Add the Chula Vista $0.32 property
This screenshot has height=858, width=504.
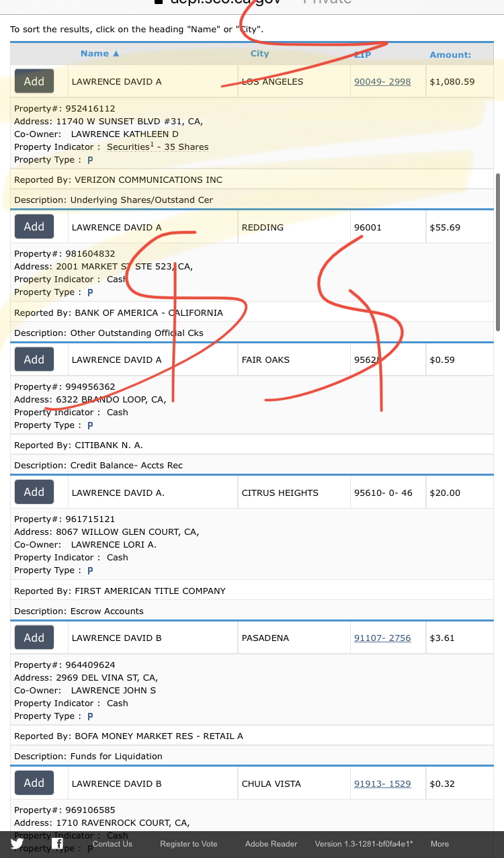tap(34, 783)
